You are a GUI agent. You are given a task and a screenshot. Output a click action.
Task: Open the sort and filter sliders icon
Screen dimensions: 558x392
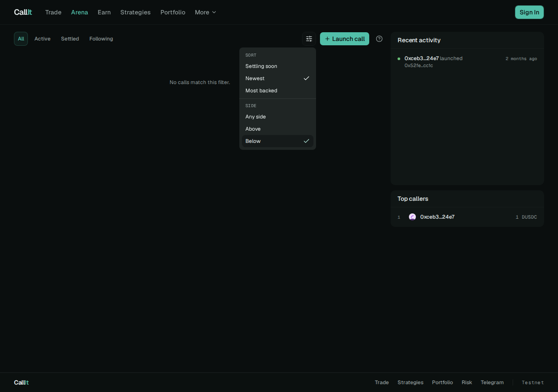[x=309, y=39]
